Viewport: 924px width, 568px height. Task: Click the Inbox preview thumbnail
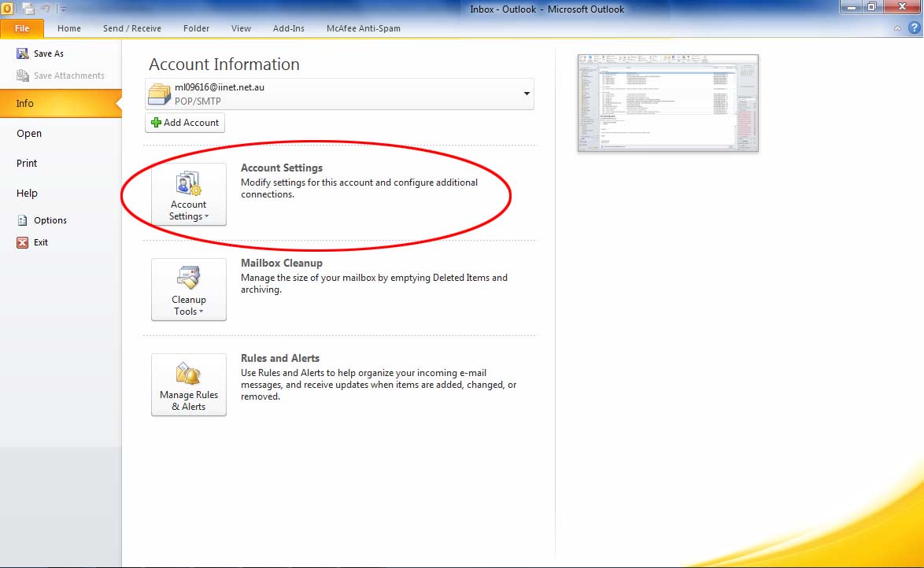coord(667,103)
